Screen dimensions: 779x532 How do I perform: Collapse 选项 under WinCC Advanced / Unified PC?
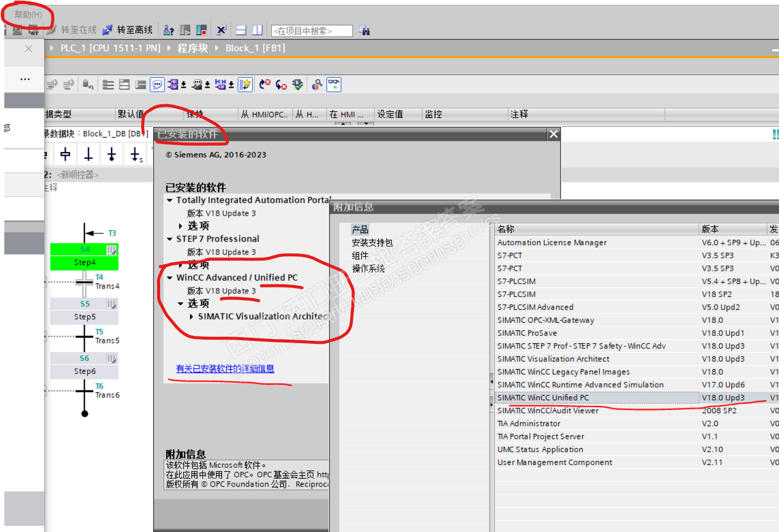[181, 303]
